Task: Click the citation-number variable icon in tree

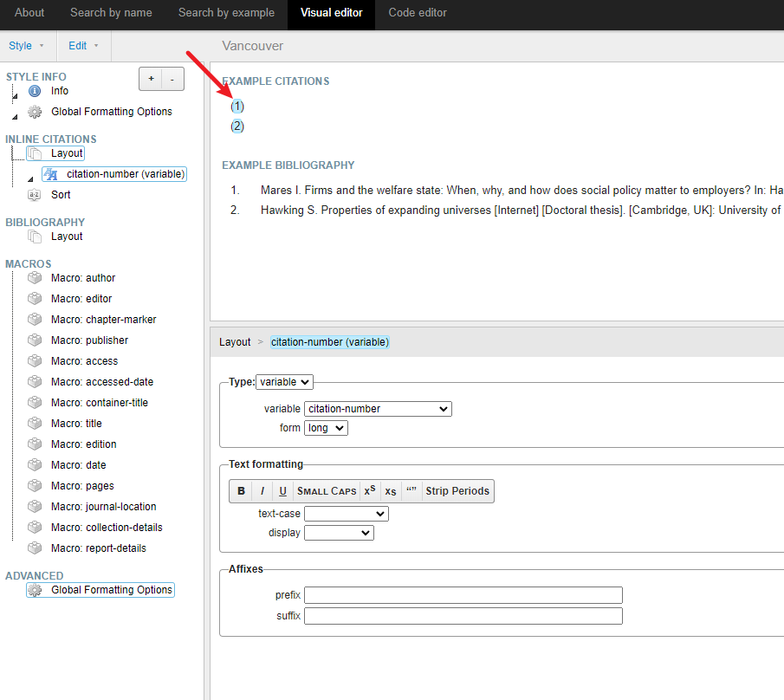Action: point(50,174)
